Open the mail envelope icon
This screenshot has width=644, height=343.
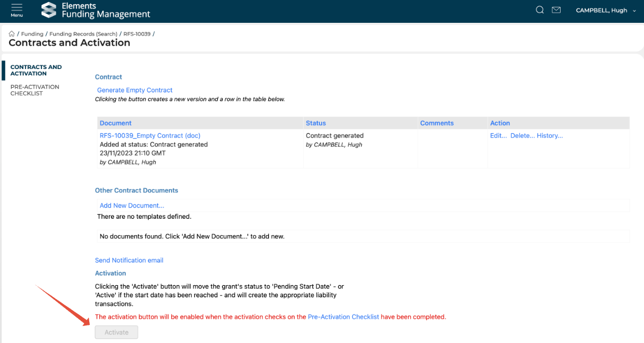(x=556, y=10)
